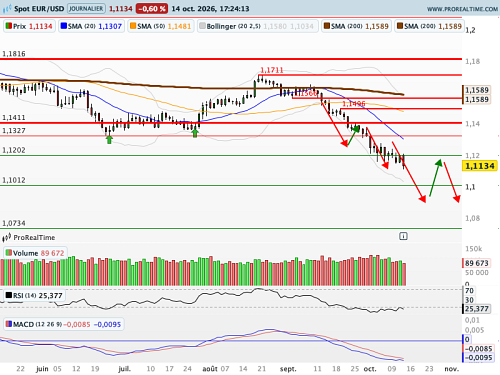Click the -0,0085 MACD axis value
Viewport: 500px width, 375px height.
[479, 349]
